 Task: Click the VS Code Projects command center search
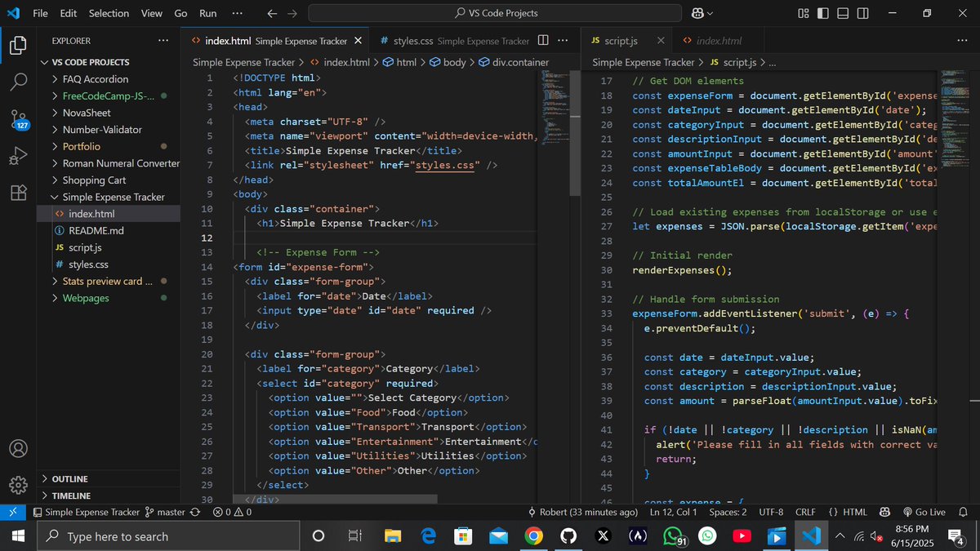[x=495, y=13]
